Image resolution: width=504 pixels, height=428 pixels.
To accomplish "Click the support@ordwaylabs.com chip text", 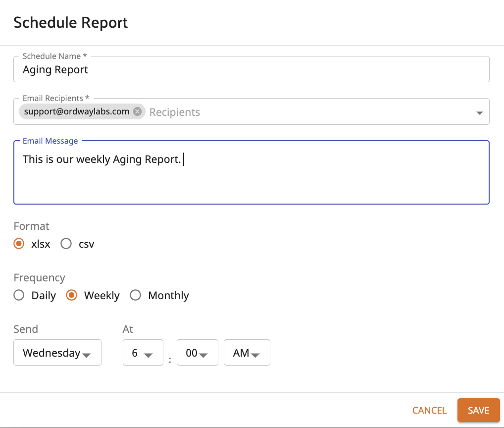I will pyautogui.click(x=77, y=111).
